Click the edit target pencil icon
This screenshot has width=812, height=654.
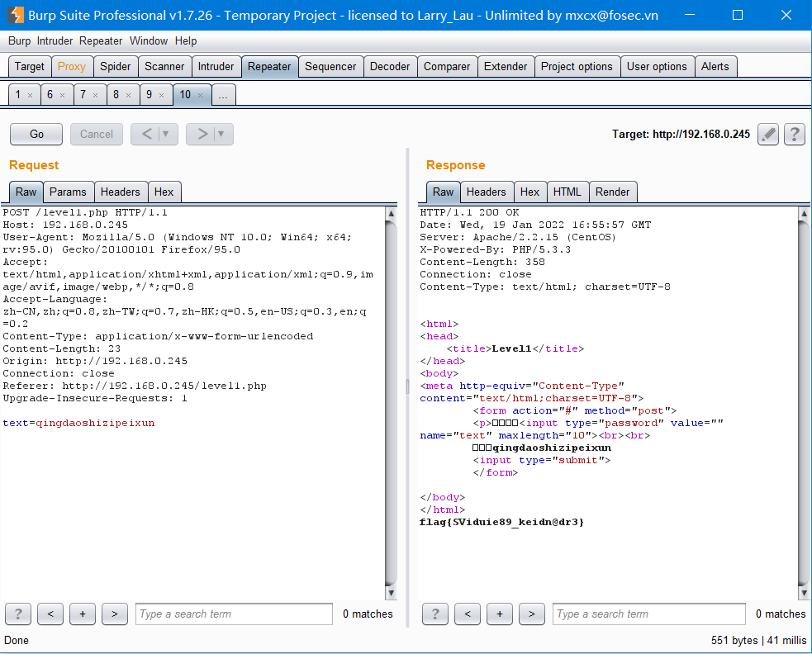click(x=768, y=134)
